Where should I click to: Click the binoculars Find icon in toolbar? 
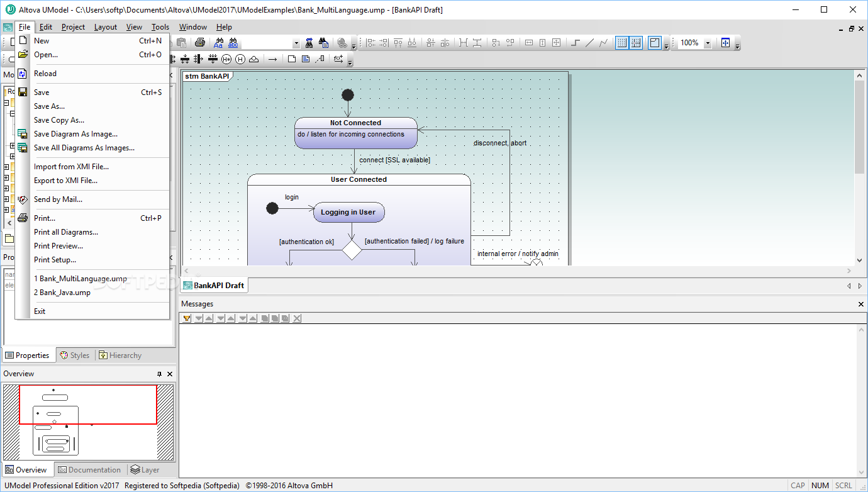click(309, 43)
